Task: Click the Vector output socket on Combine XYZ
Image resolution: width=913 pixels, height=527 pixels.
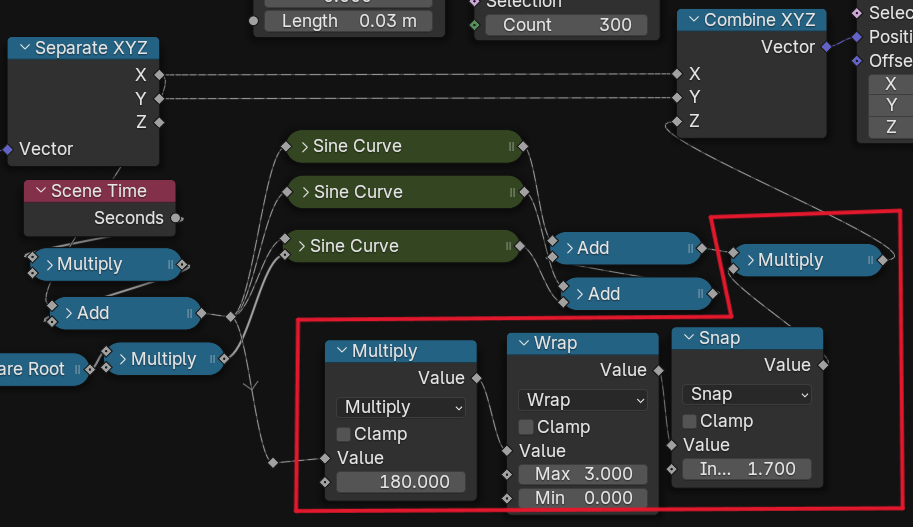Action: coord(826,46)
